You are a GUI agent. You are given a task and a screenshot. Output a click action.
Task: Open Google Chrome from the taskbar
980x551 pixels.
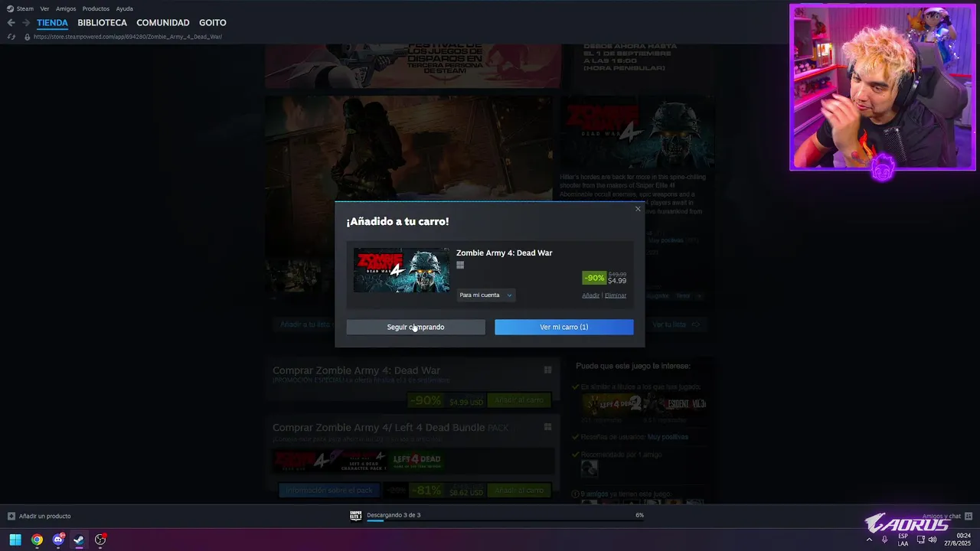tap(37, 540)
